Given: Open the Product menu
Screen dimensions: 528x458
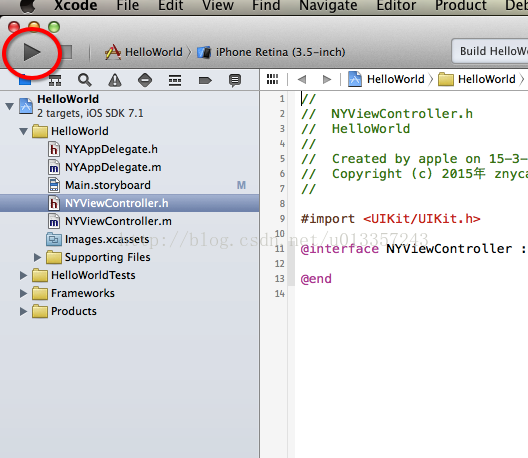Looking at the screenshot, I should coord(461,6).
